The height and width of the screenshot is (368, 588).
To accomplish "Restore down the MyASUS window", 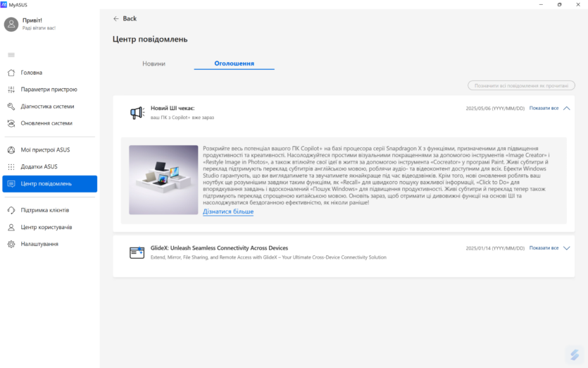I will [x=560, y=4].
